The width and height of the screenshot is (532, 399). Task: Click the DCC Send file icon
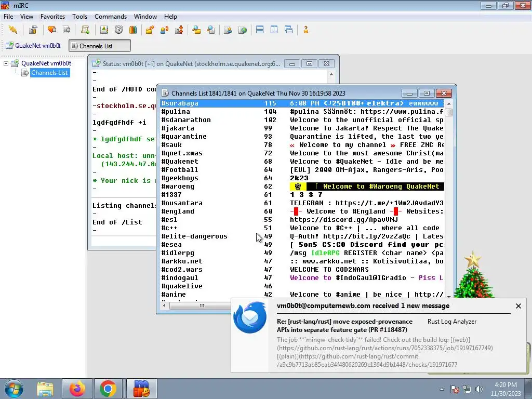point(150,30)
